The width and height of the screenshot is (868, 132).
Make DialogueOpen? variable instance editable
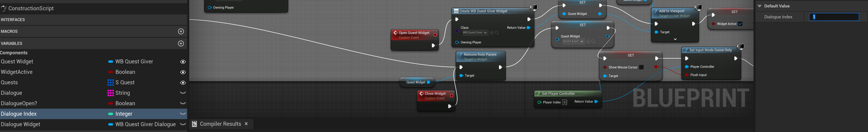point(183,103)
